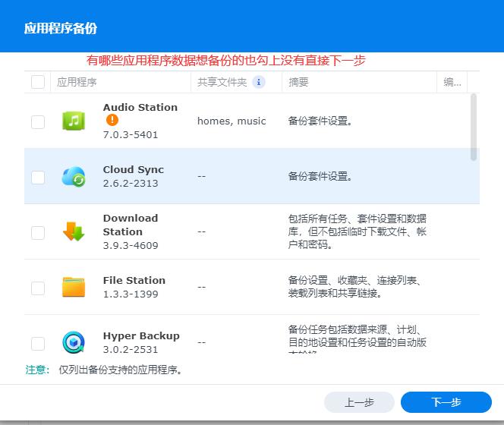Image resolution: width=504 pixels, height=425 pixels.
Task: Click the 应用程序 column header
Action: coord(121,82)
